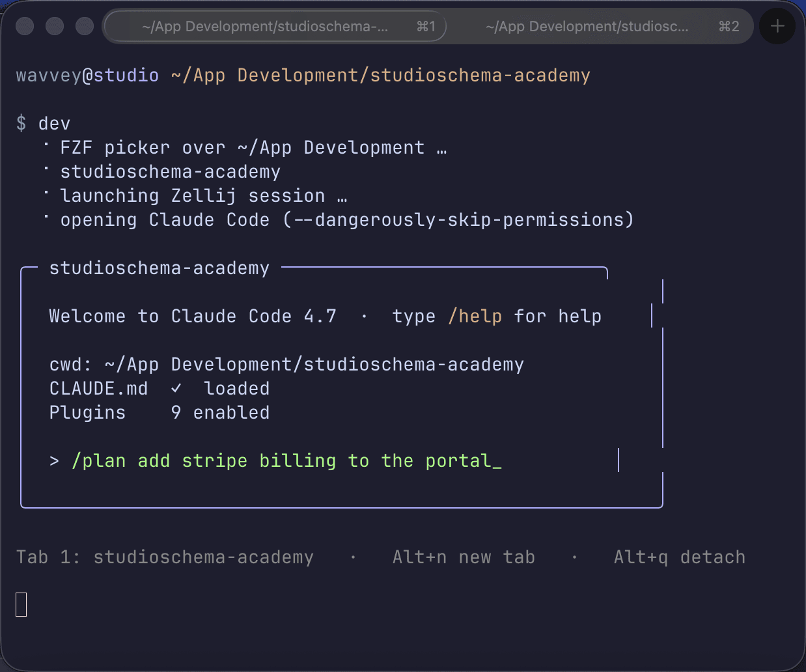The height and width of the screenshot is (672, 806).
Task: Click the checkmark next to CLAUDE.md
Action: 176,389
